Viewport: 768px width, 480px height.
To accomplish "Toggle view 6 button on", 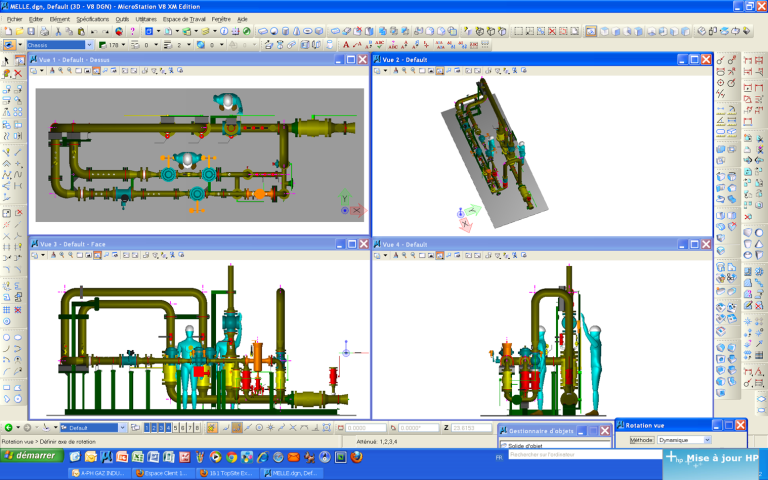I will coord(183,428).
